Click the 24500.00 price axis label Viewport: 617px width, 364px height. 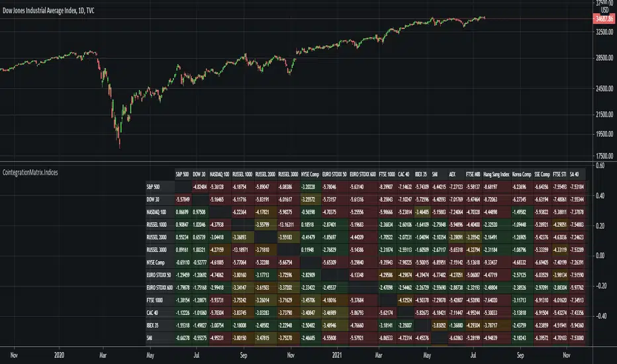[x=604, y=89]
